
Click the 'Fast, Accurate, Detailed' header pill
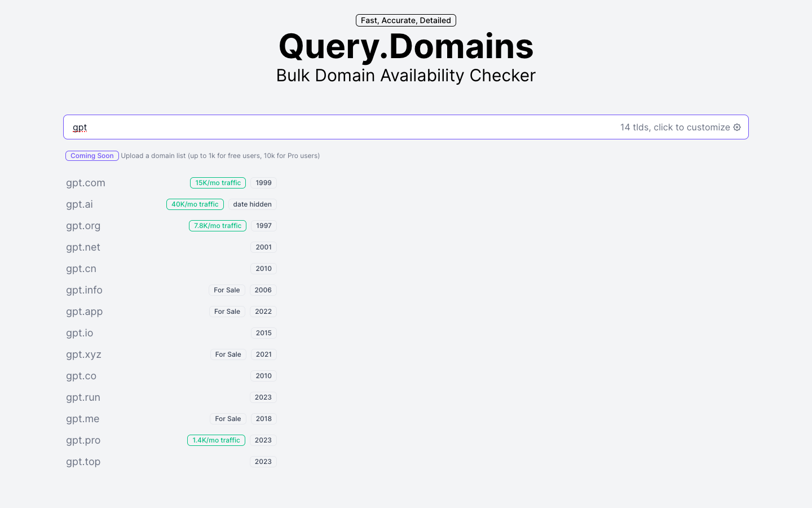coord(405,20)
